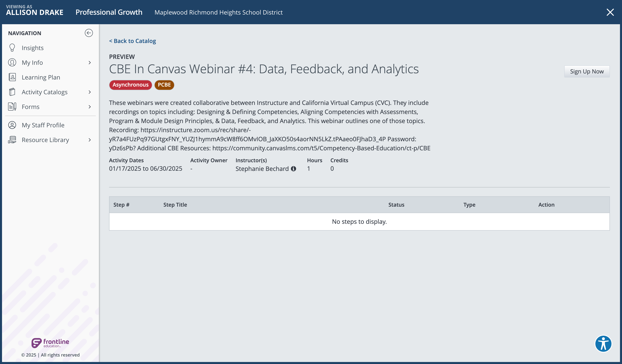
Task: Click the ALLISON DRAKE user name
Action: [x=35, y=13]
